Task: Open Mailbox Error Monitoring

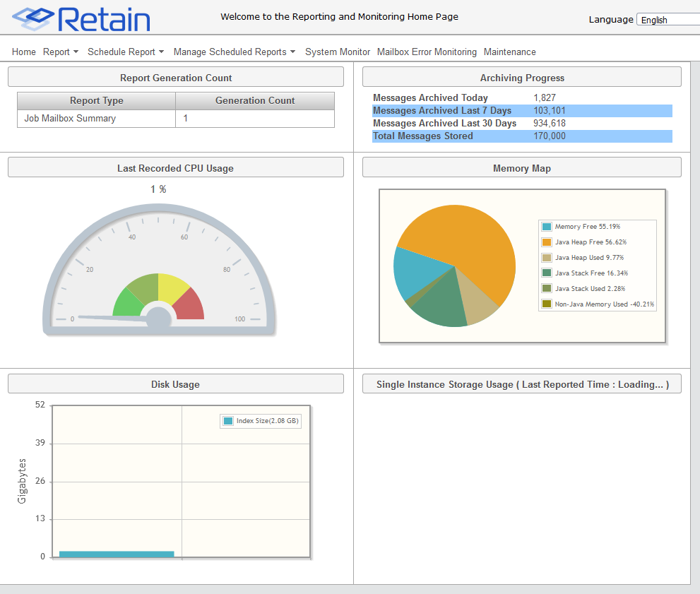Action: tap(427, 52)
